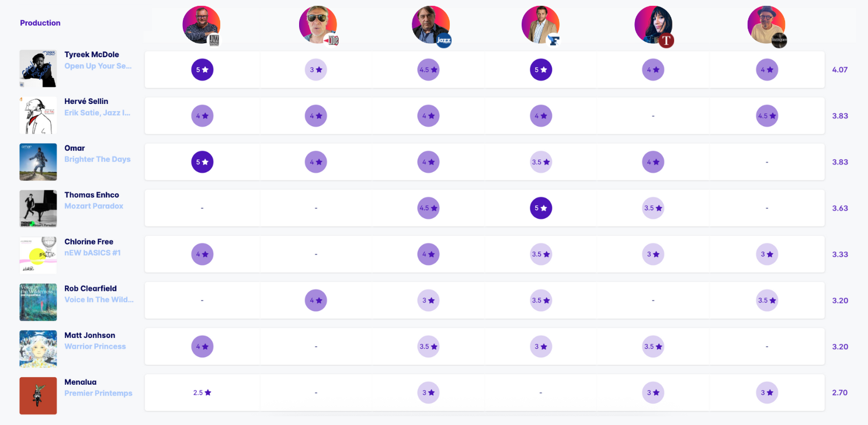Click the reviewer avatar with F badge
The height and width of the screenshot is (425, 868).
[540, 25]
